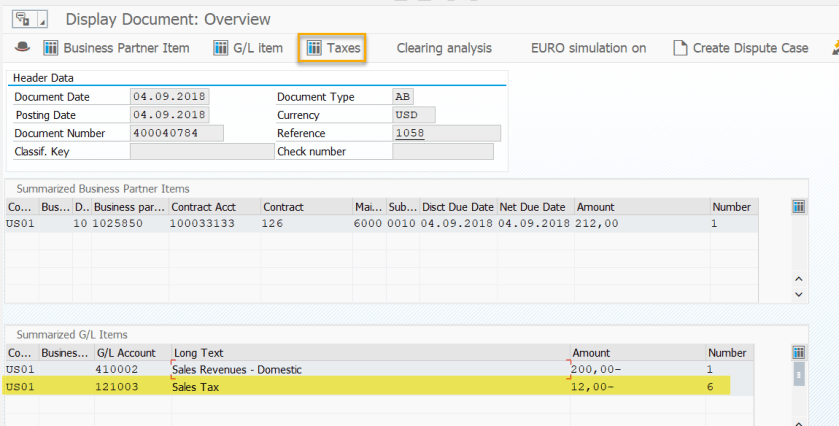Image resolution: width=839 pixels, height=426 pixels.
Task: Click the Taxes toolbar button
Action: pyautogui.click(x=333, y=48)
